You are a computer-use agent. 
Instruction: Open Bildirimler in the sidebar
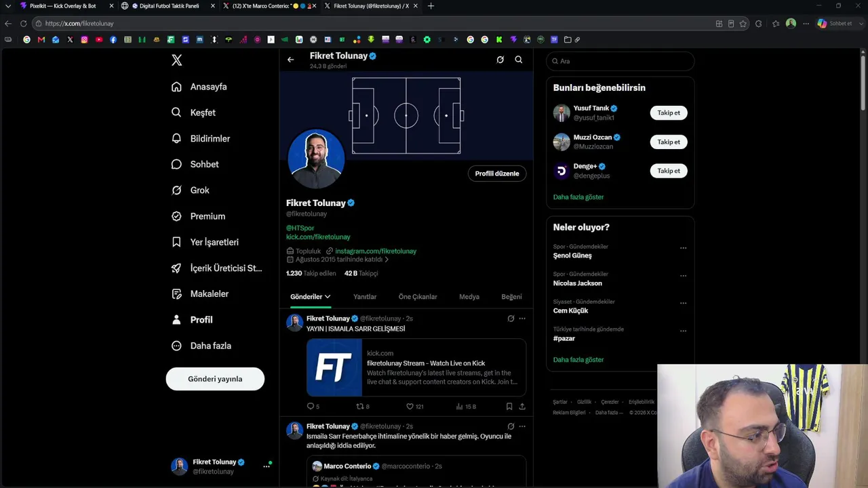(201, 138)
